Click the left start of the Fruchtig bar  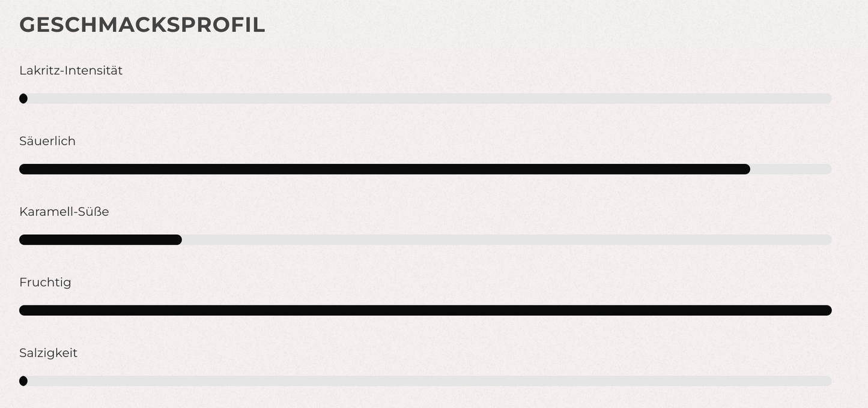tap(24, 310)
